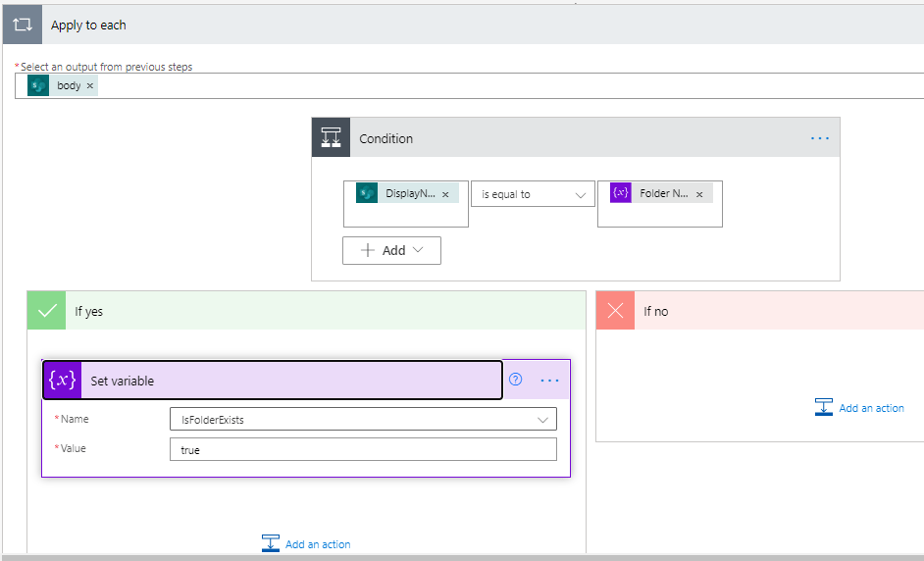Image resolution: width=924 pixels, height=561 pixels.
Task: Click Add an action icon in If yes
Action: (x=271, y=542)
